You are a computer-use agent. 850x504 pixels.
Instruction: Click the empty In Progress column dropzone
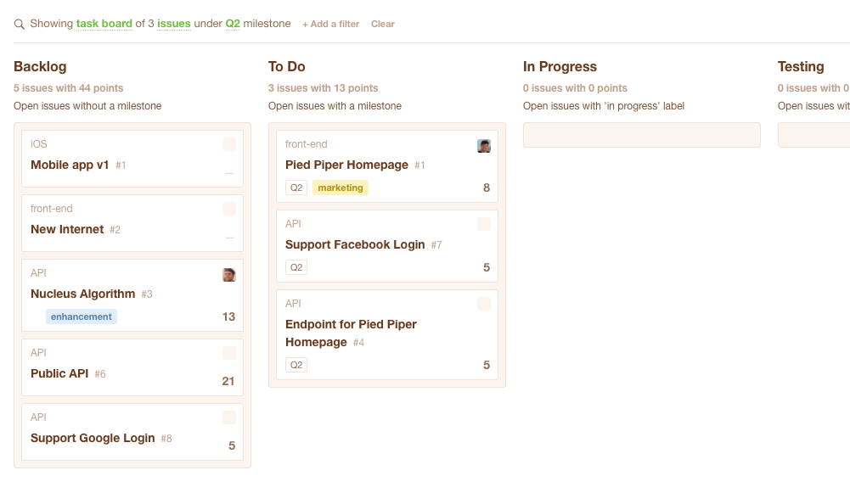(x=642, y=135)
